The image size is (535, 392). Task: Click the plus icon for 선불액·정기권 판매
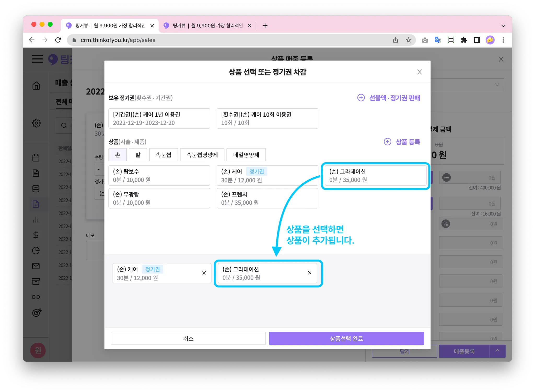361,98
